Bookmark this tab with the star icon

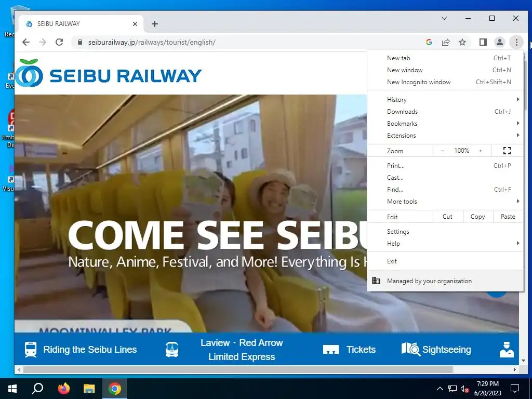[x=462, y=42]
